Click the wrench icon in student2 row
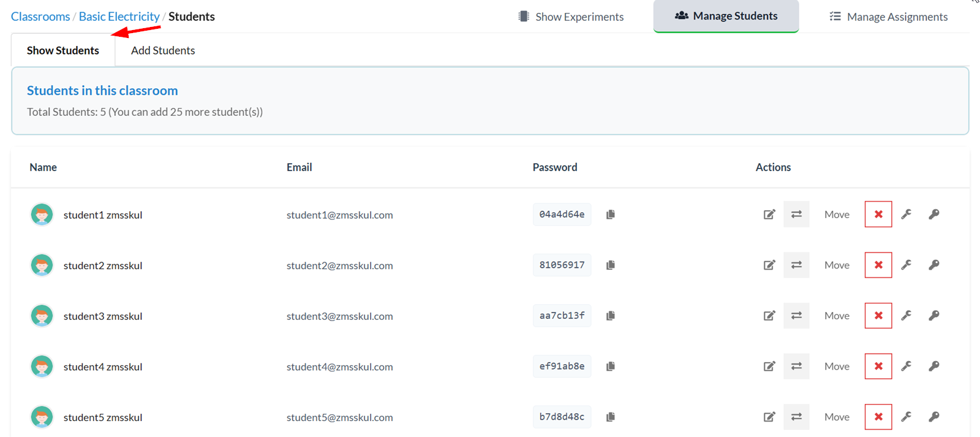980x437 pixels. pos(907,265)
